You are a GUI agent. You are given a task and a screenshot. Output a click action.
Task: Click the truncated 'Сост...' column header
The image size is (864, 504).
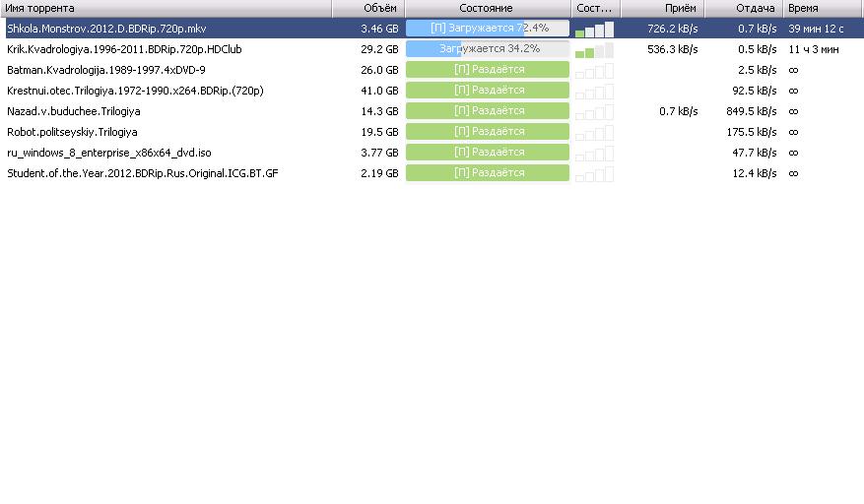(594, 8)
